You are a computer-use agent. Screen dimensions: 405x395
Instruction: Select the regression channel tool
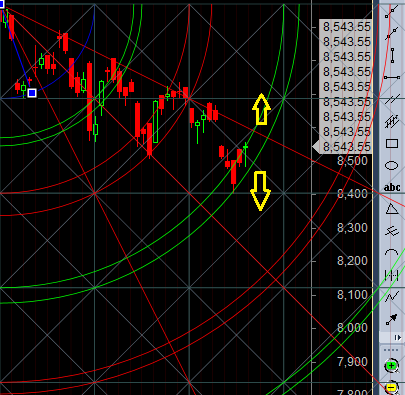click(392, 121)
